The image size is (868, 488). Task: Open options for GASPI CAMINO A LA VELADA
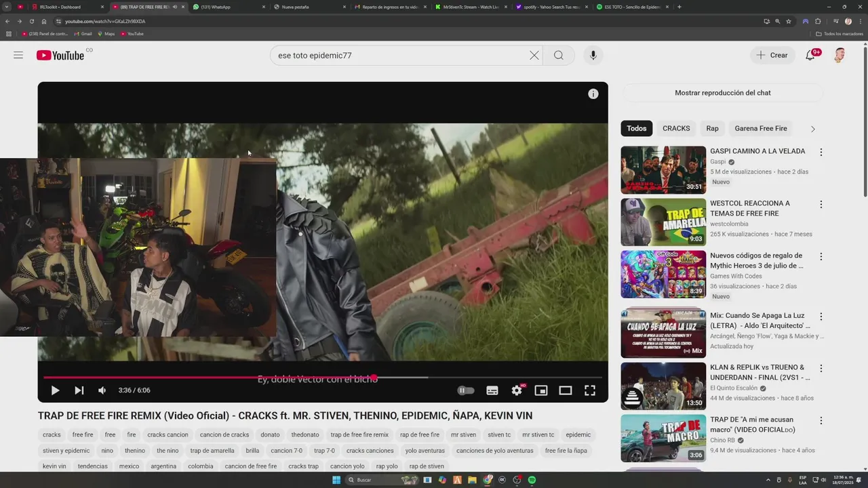pos(821,152)
